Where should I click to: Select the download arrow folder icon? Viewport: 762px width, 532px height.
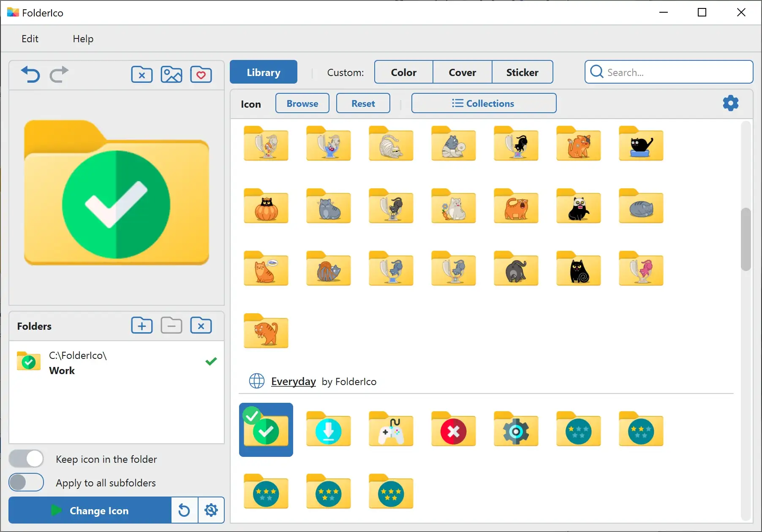point(329,429)
